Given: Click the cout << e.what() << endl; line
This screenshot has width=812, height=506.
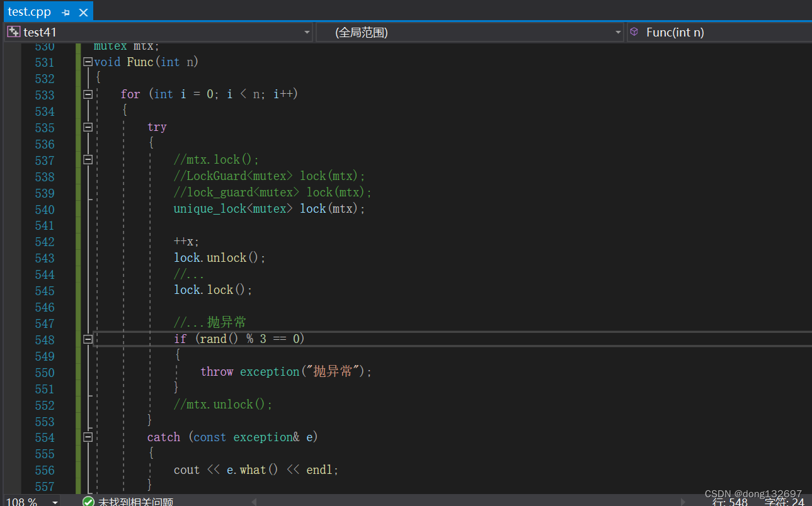Looking at the screenshot, I should point(256,469).
